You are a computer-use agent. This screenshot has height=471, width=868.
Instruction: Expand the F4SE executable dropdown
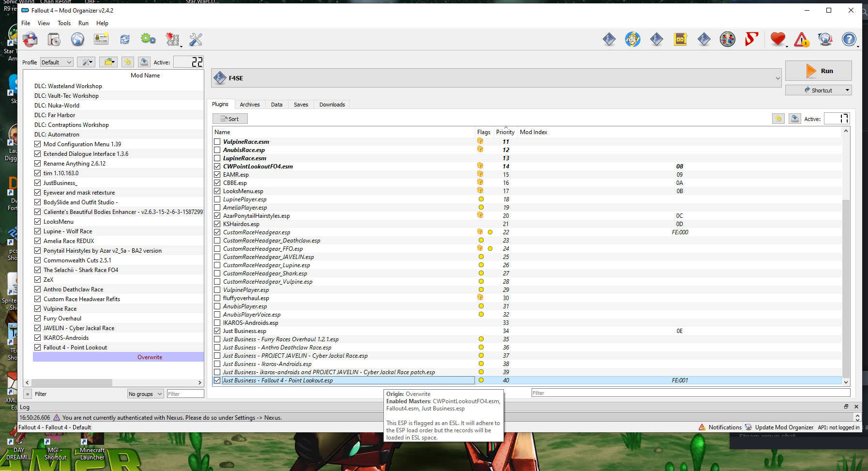coord(777,78)
